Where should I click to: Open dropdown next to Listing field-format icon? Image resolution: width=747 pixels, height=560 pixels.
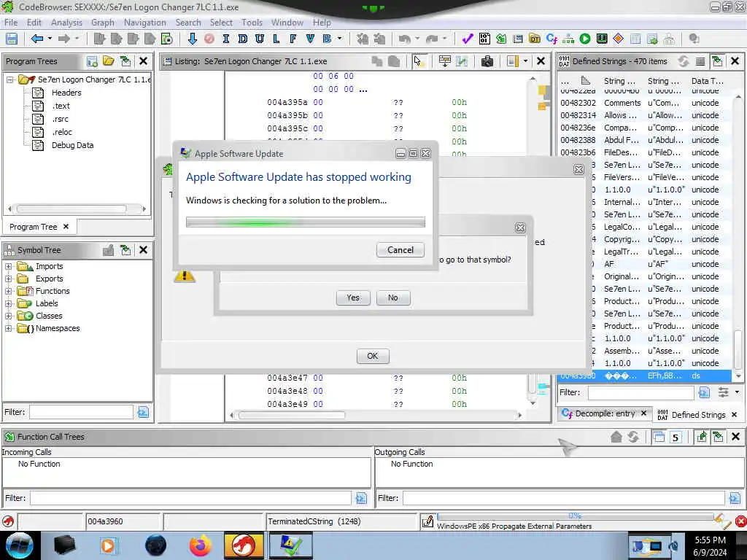tap(525, 61)
